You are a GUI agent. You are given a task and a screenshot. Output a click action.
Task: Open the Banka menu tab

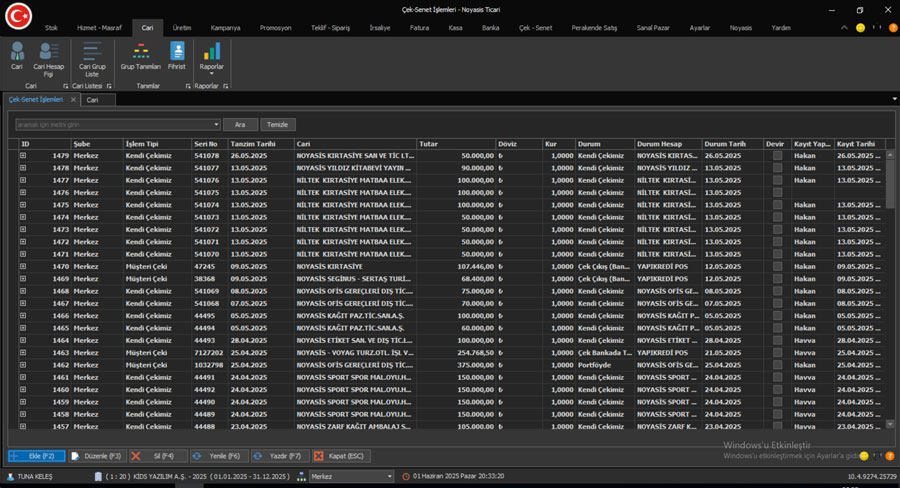point(491,28)
